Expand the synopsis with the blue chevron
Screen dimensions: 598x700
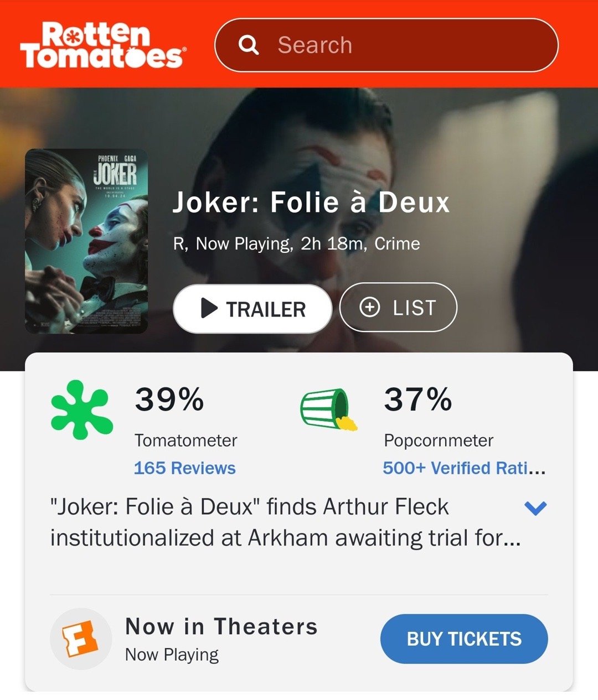click(x=535, y=507)
